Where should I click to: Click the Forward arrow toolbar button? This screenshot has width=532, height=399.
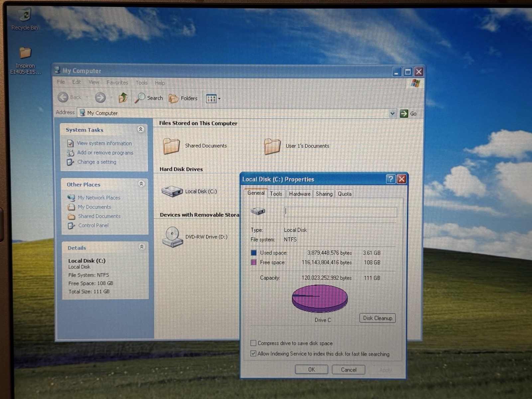pyautogui.click(x=100, y=97)
